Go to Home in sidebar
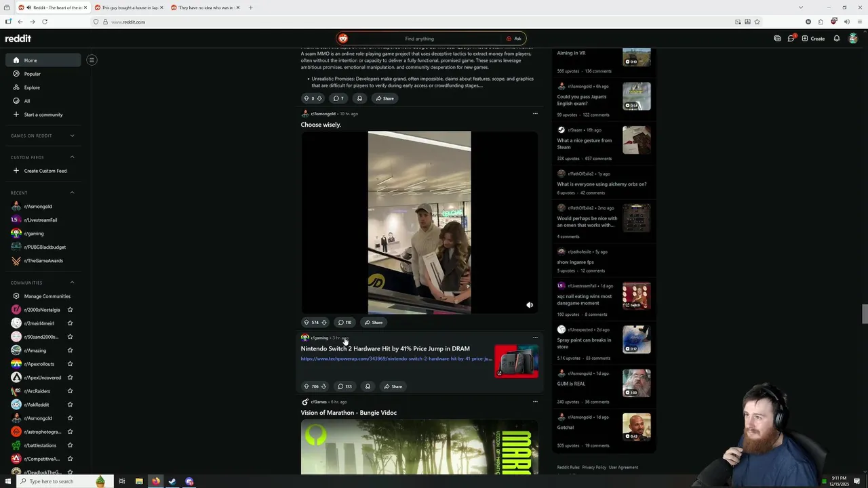The width and height of the screenshot is (868, 488). tap(43, 60)
